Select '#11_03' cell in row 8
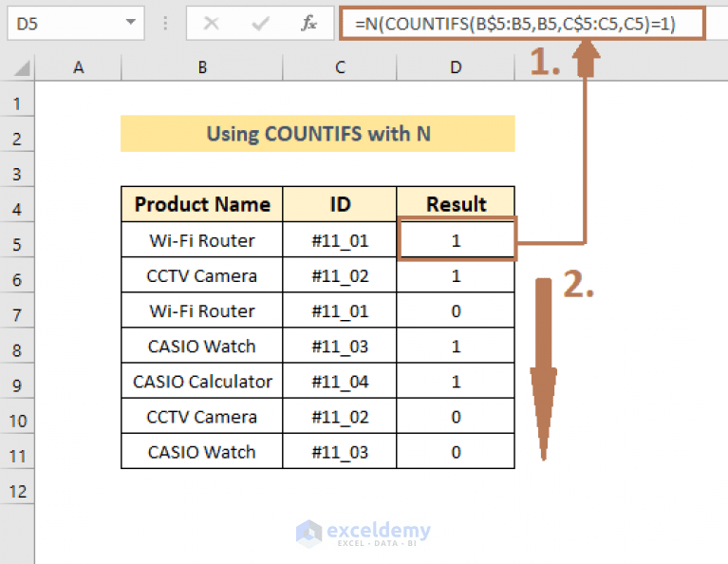The image size is (728, 564). 340,346
